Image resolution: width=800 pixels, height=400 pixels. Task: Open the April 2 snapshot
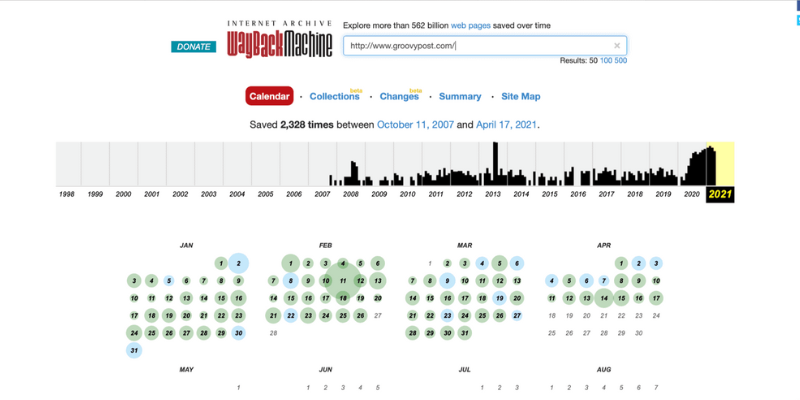tap(638, 263)
